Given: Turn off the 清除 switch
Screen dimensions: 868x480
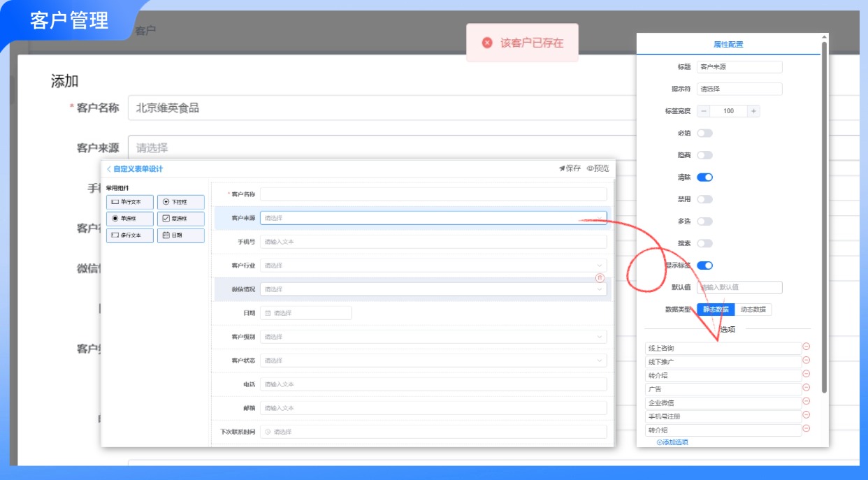Looking at the screenshot, I should coord(704,177).
